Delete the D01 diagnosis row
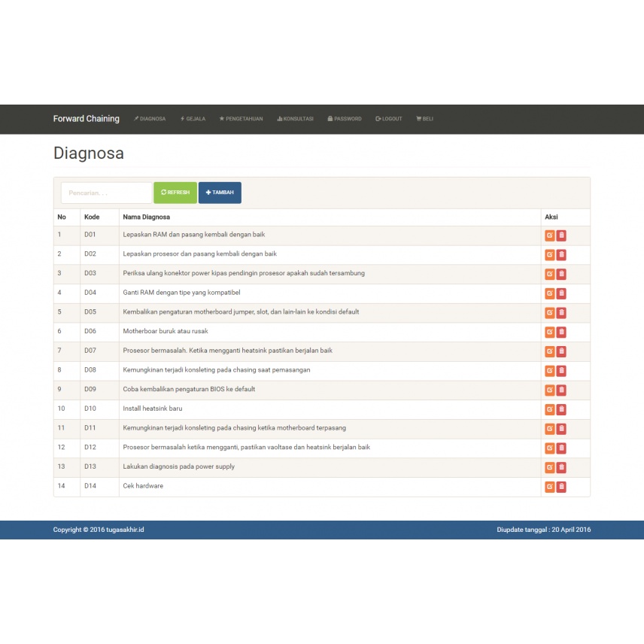 click(x=561, y=235)
